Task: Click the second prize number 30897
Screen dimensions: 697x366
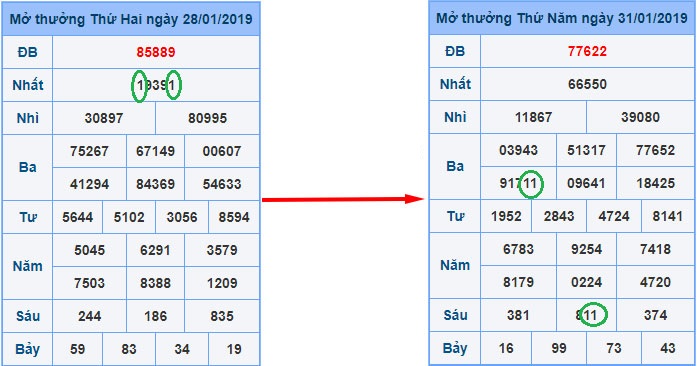Action: tap(104, 118)
